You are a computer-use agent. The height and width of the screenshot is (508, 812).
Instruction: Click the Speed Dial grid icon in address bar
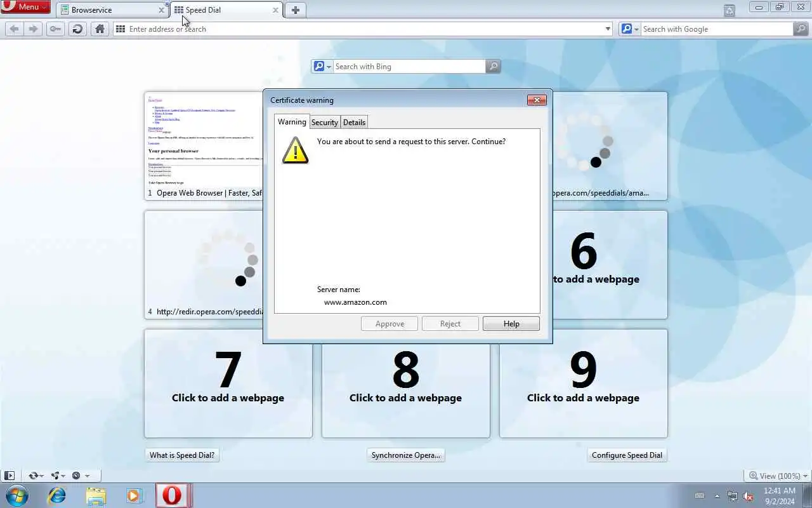point(121,29)
